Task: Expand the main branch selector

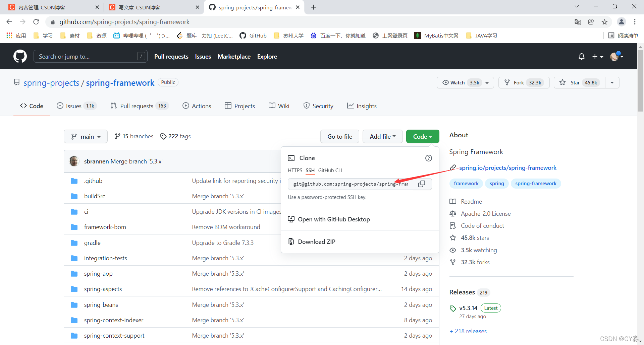Action: 86,136
